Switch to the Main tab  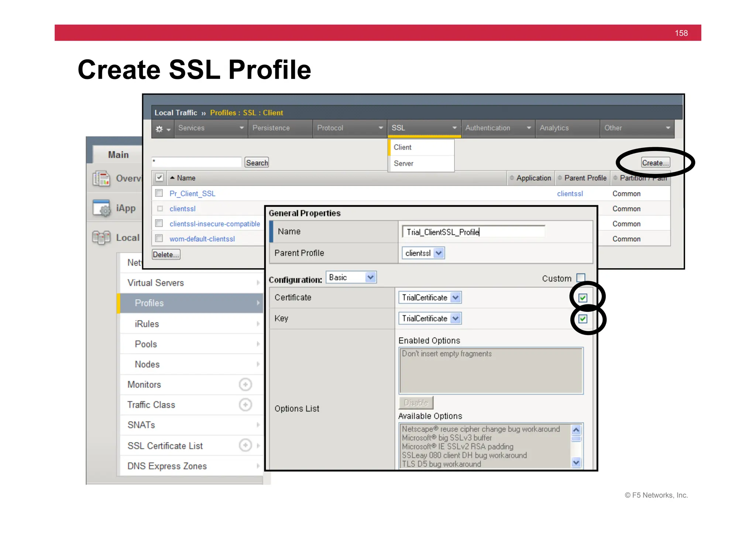click(118, 155)
